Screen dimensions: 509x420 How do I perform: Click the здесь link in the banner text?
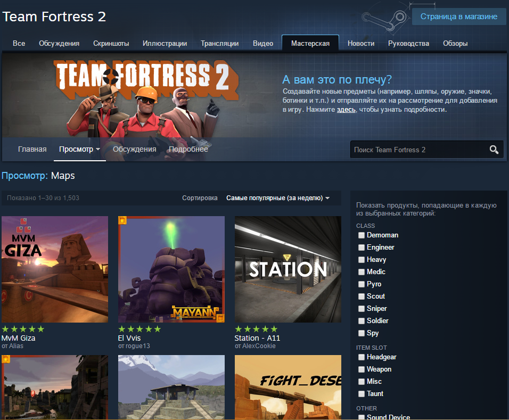pyautogui.click(x=346, y=110)
